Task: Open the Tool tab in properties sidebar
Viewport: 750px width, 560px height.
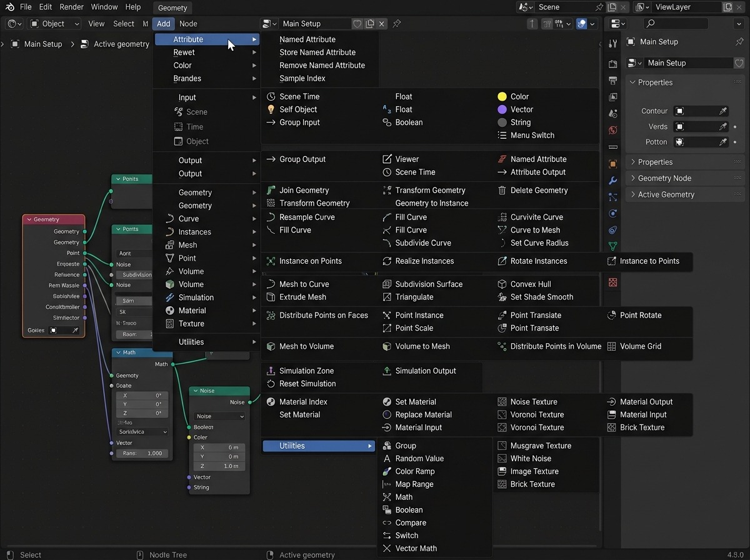Action: pyautogui.click(x=613, y=43)
